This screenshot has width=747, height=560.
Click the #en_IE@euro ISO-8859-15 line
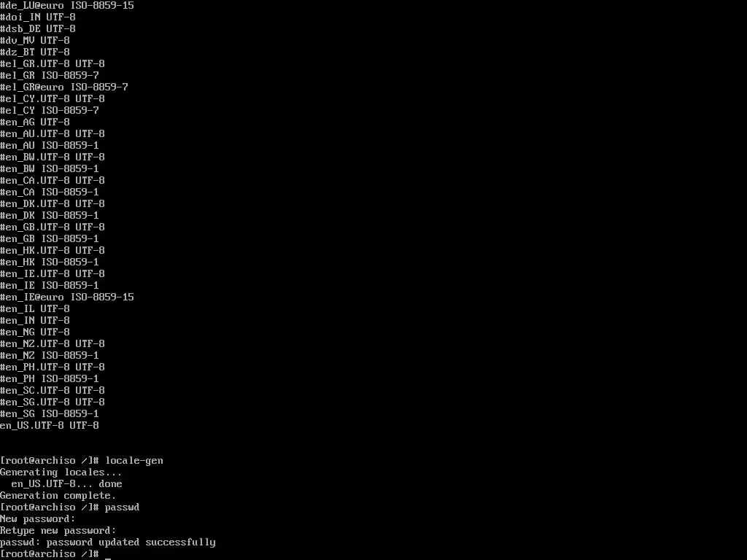tap(67, 297)
